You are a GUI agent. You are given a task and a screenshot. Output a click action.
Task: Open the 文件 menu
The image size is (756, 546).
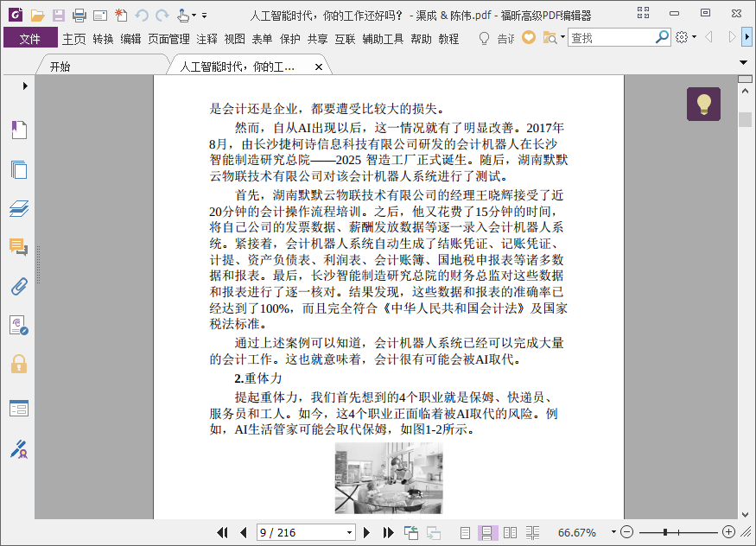[30, 38]
